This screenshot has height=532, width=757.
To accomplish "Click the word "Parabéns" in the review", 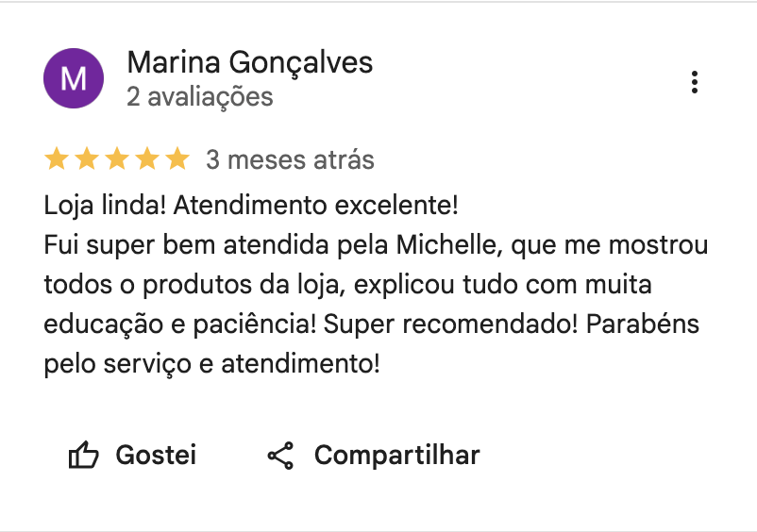I will tap(642, 324).
